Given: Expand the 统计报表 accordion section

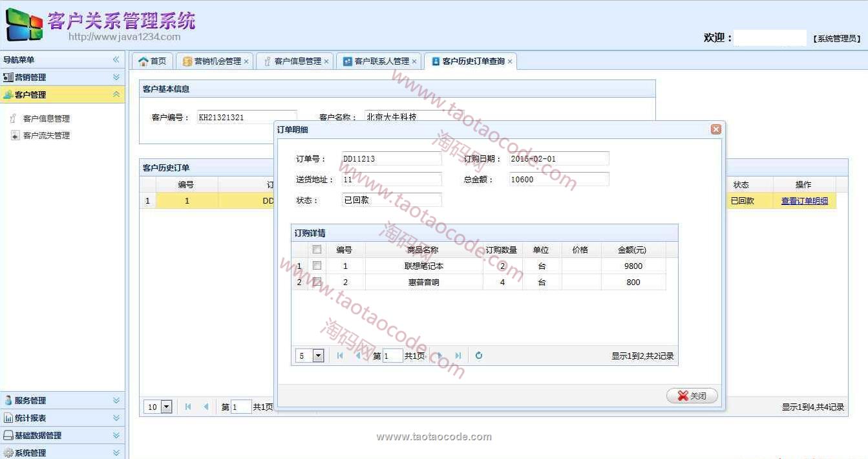Looking at the screenshot, I should coord(62,418).
